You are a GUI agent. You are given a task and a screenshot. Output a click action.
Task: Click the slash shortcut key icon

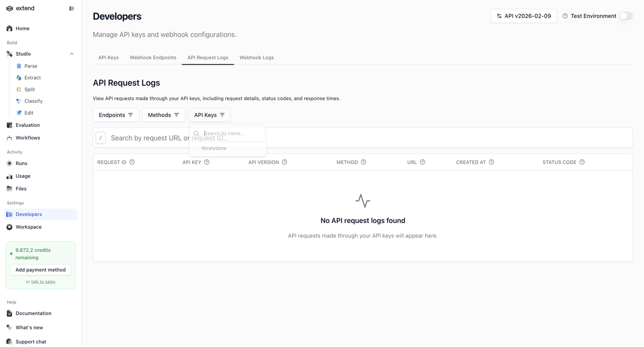pos(101,138)
